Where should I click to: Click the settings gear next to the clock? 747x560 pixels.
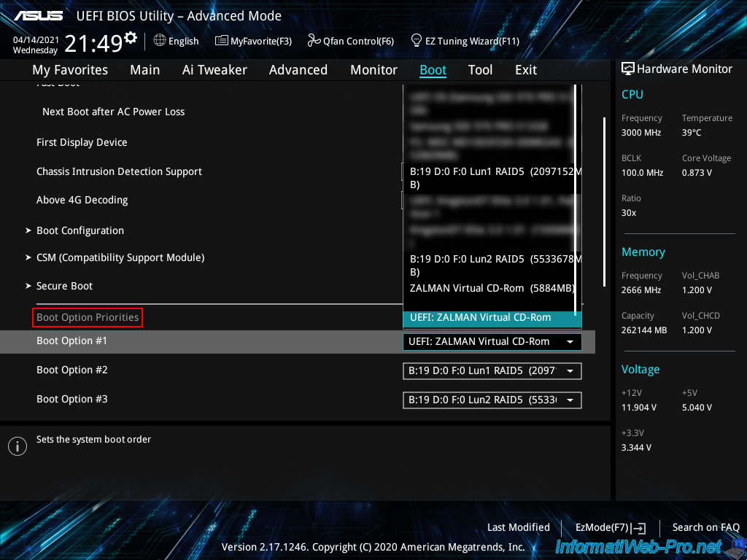pyautogui.click(x=131, y=37)
